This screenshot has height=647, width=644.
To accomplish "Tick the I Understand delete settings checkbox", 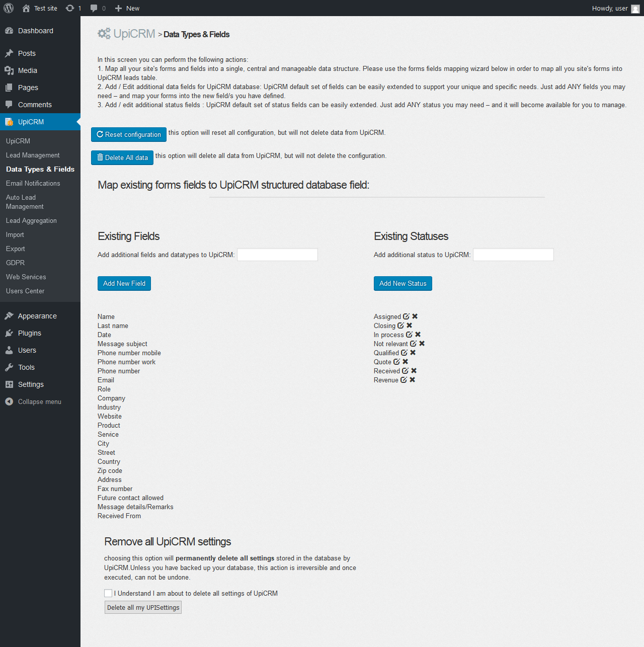I will tap(108, 593).
